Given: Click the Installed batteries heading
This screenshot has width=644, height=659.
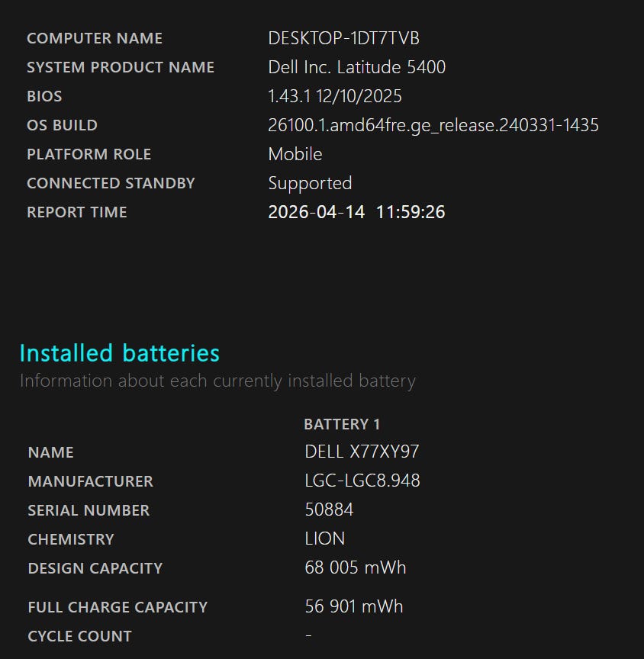Looking at the screenshot, I should tap(119, 353).
